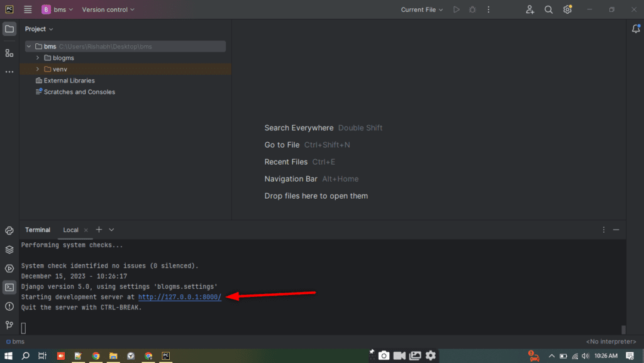Viewport: 644px width, 363px height.
Task: Open recorder settings gear in taskbar
Action: [x=430, y=355]
